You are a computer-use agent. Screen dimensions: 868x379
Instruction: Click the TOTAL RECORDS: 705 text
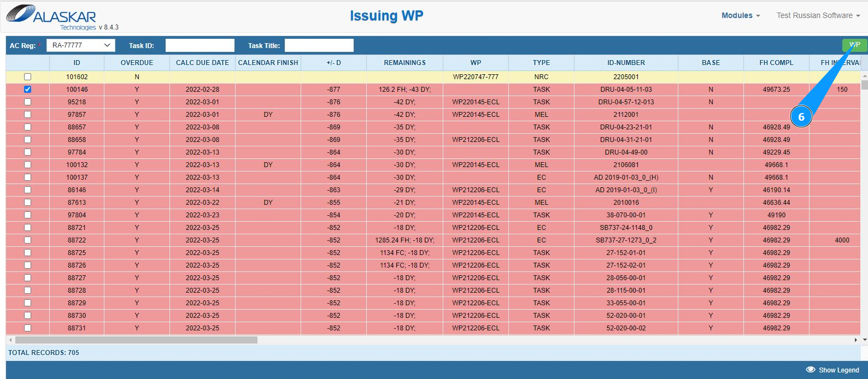point(44,353)
